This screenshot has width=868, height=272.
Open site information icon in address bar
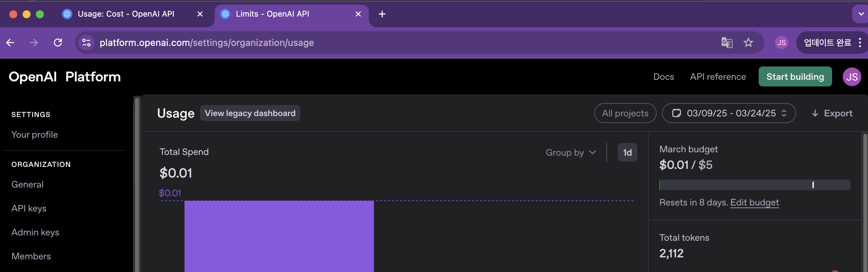point(86,43)
